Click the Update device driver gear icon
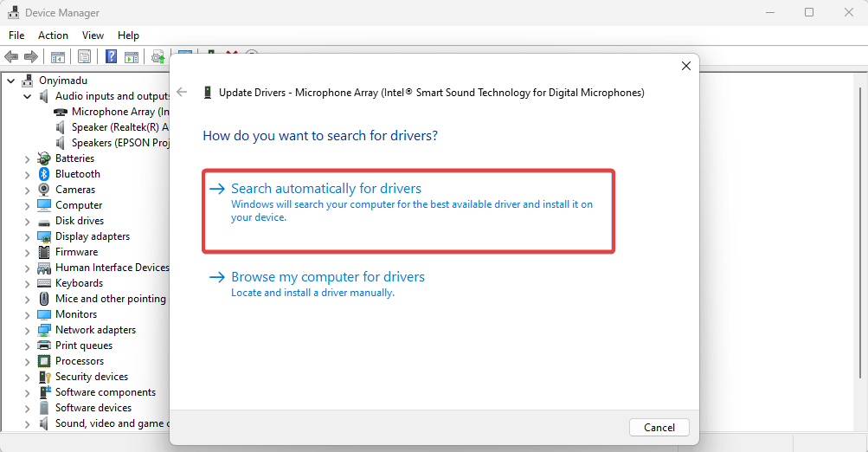The height and width of the screenshot is (452, 868). tap(158, 56)
